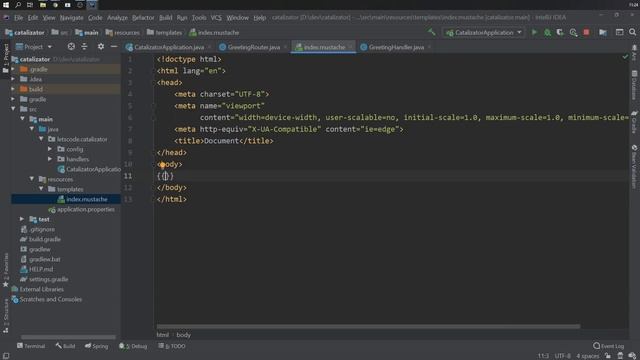Open the Refactor menu
The width and height of the screenshot is (640, 360).
(x=143, y=18)
